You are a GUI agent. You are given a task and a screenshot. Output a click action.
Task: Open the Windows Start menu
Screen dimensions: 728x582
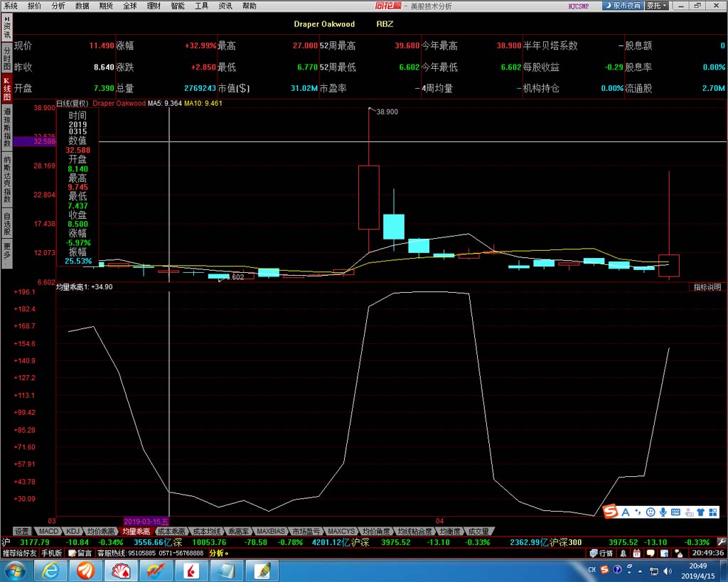16,571
